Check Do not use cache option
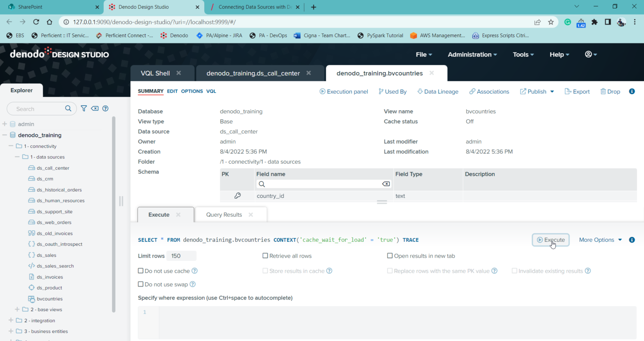 click(141, 271)
